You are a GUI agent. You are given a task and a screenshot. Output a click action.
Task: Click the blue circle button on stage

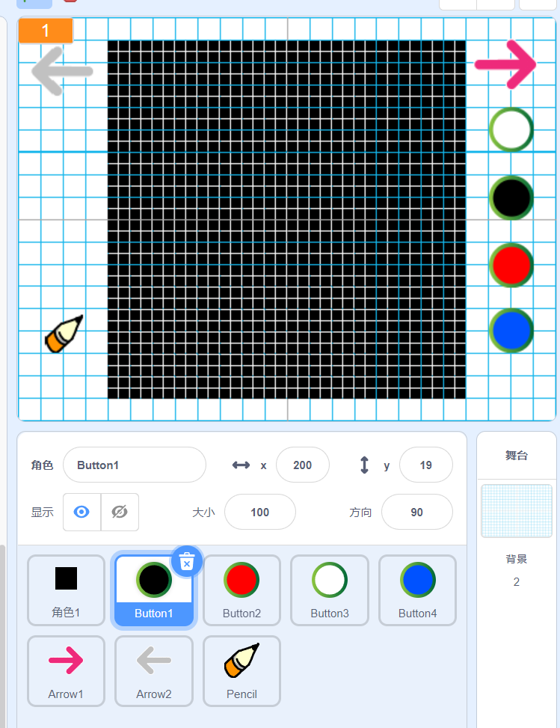tap(511, 330)
